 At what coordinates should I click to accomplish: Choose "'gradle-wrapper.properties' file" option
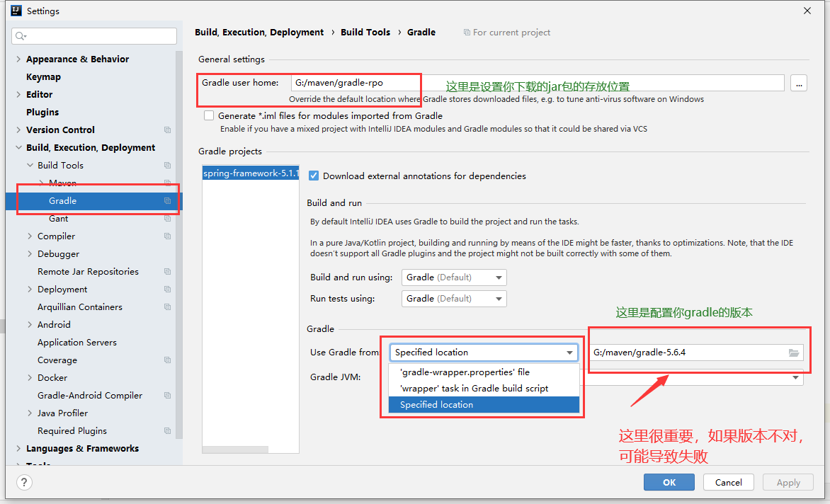[x=484, y=372]
